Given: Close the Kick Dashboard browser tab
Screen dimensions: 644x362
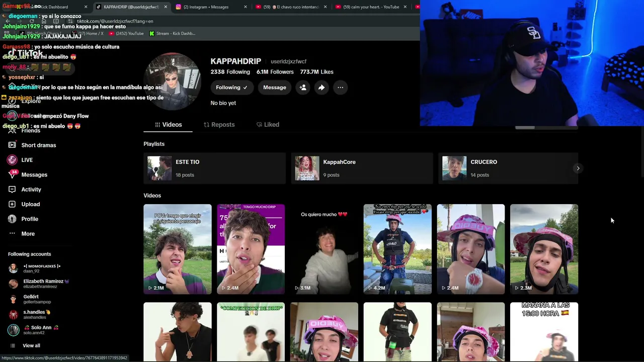Looking at the screenshot, I should 86,7.
